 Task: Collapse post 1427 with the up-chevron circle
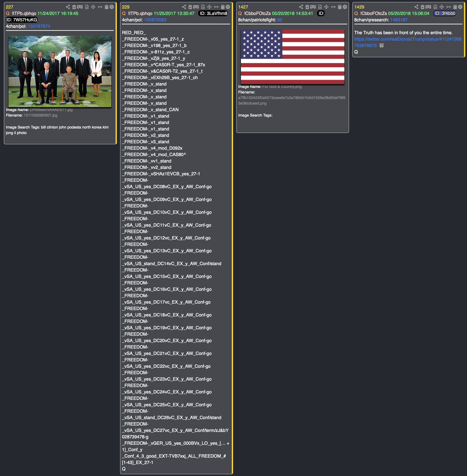tap(345, 7)
